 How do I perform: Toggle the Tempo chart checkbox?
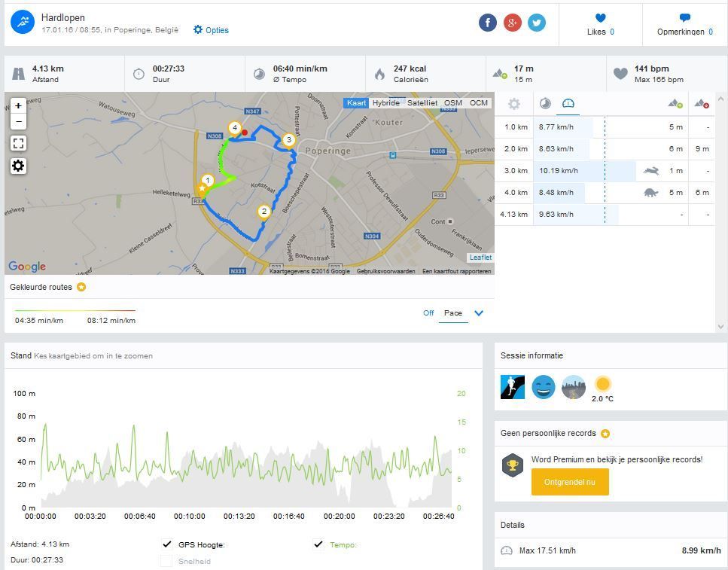pos(318,544)
